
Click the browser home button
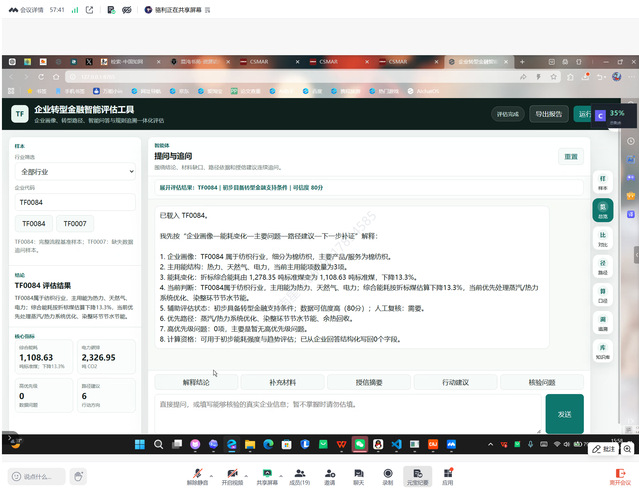pyautogui.click(x=56, y=77)
